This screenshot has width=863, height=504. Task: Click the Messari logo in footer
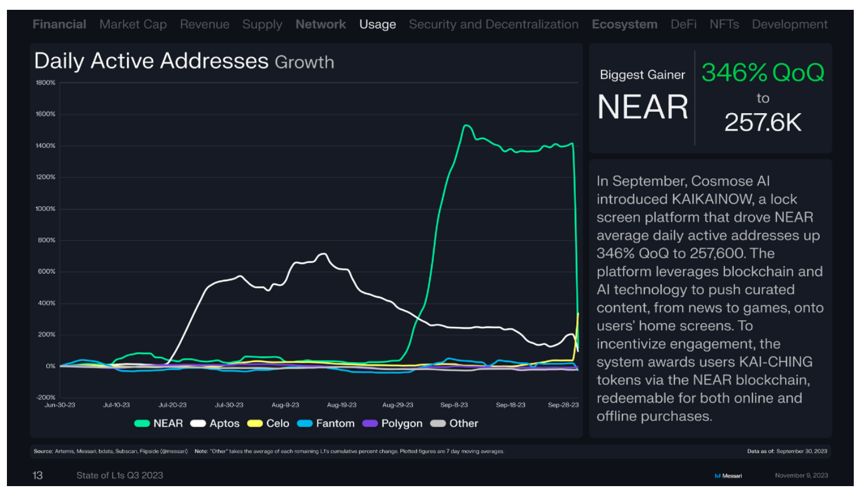tap(728, 476)
